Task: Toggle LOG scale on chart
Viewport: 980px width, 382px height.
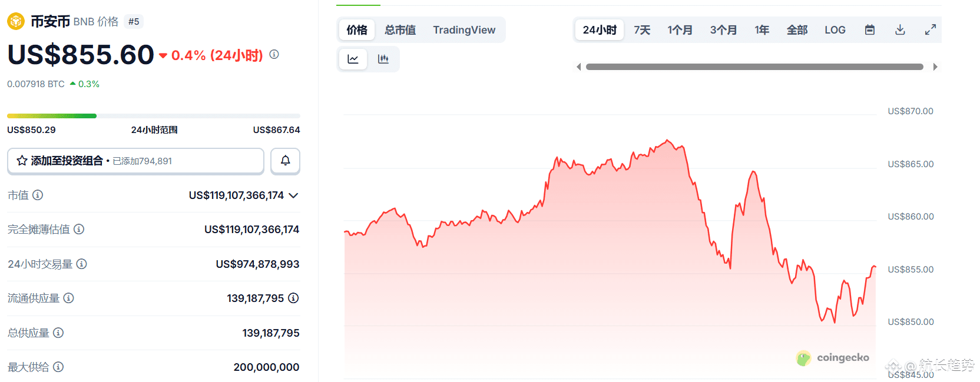Action: coord(835,30)
